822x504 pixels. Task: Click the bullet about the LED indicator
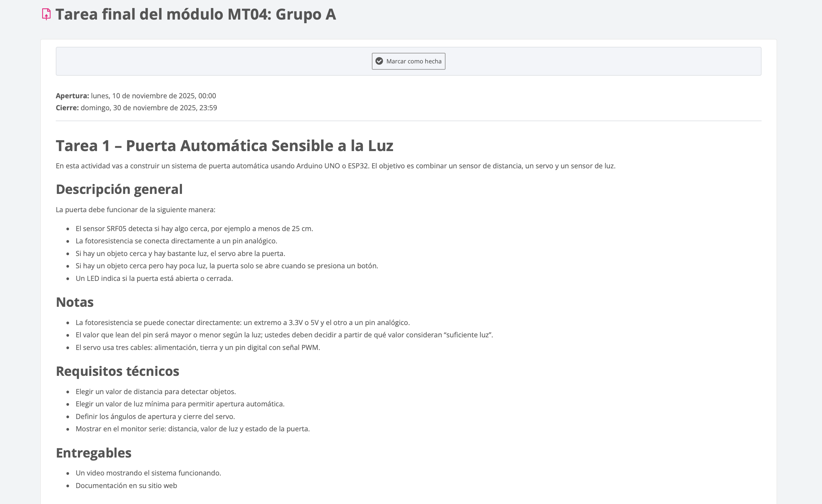coord(154,278)
